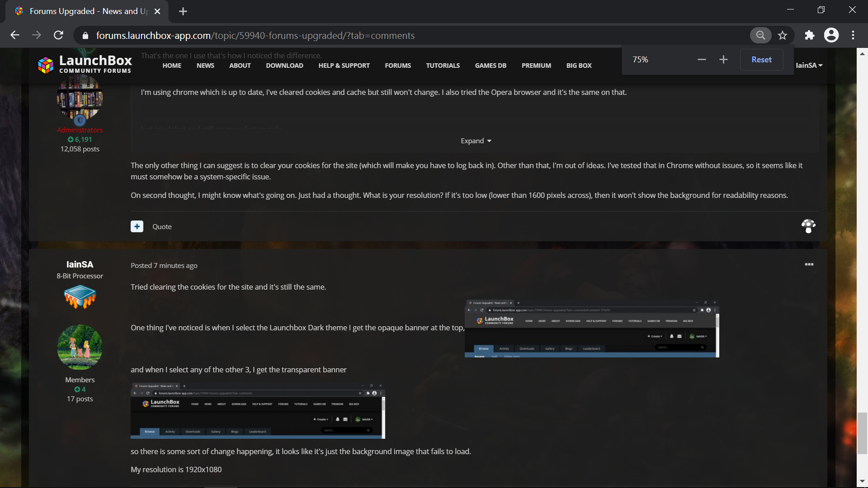
Task: Open the DOWNLOAD nav item
Action: coord(284,66)
